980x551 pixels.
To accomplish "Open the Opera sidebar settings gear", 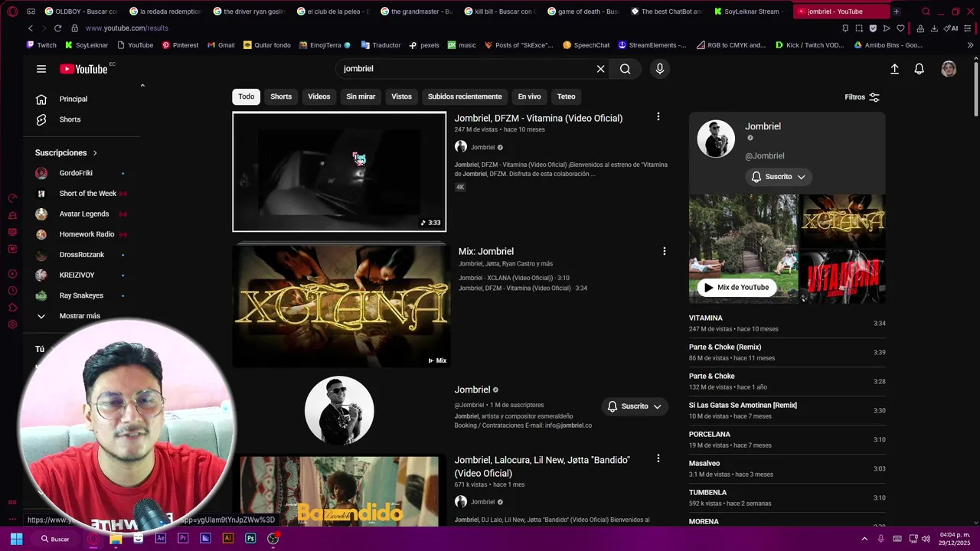I will pyautogui.click(x=12, y=324).
